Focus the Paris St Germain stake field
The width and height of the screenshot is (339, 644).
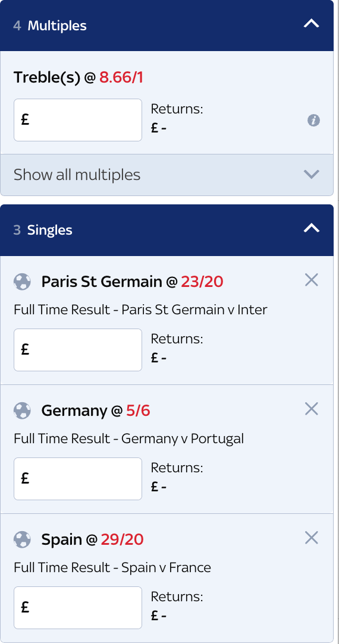(78, 350)
